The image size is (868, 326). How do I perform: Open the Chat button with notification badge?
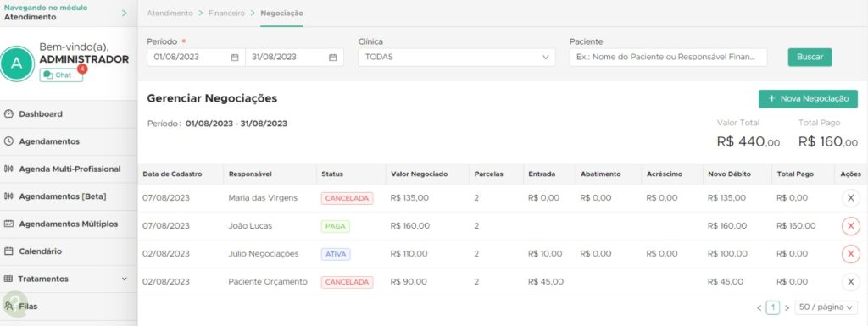coord(61,75)
